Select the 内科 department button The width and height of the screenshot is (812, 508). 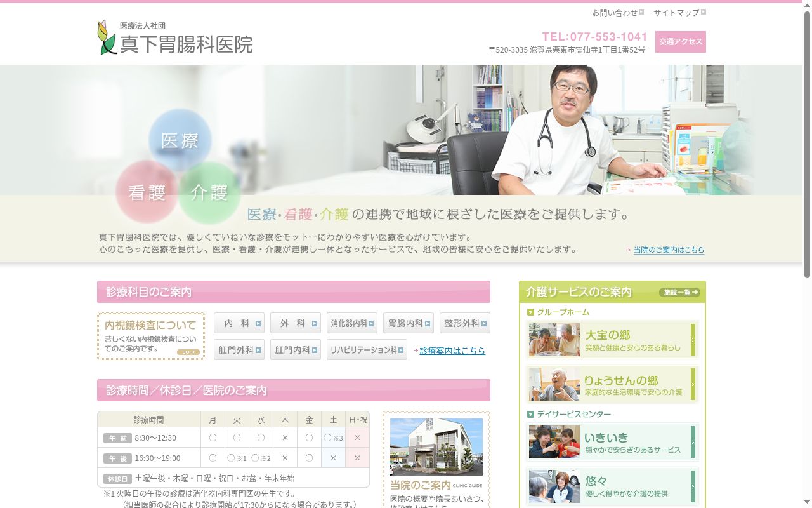tap(239, 323)
